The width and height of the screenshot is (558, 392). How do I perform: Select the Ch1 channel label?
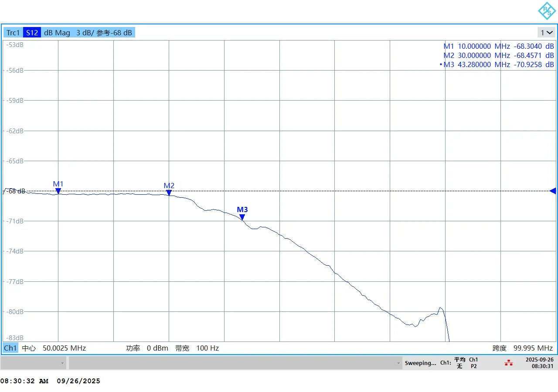[10, 348]
